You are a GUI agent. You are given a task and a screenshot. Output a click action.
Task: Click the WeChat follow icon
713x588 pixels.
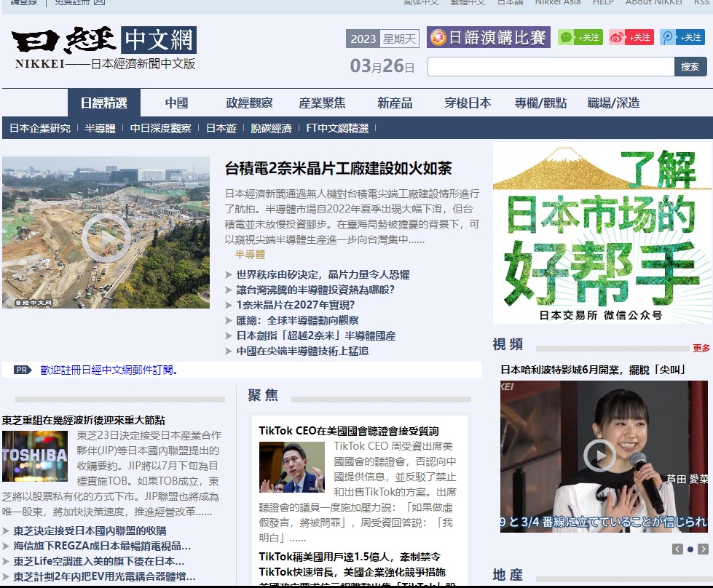tap(580, 38)
